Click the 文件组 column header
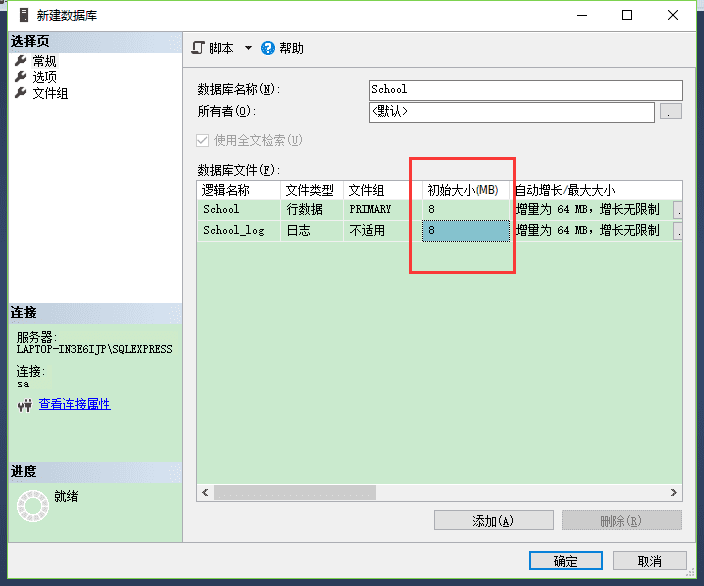The width and height of the screenshot is (704, 586). [x=383, y=190]
